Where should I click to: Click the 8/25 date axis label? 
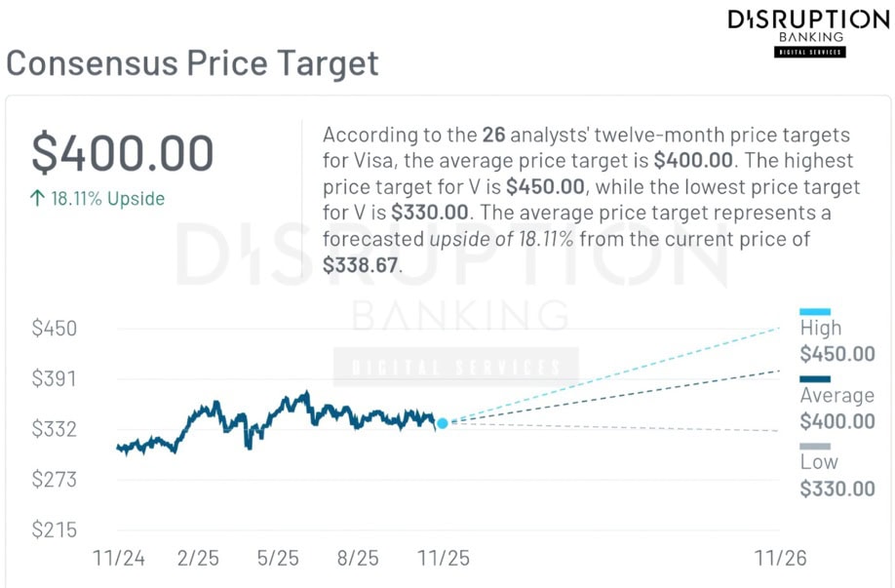pyautogui.click(x=358, y=559)
